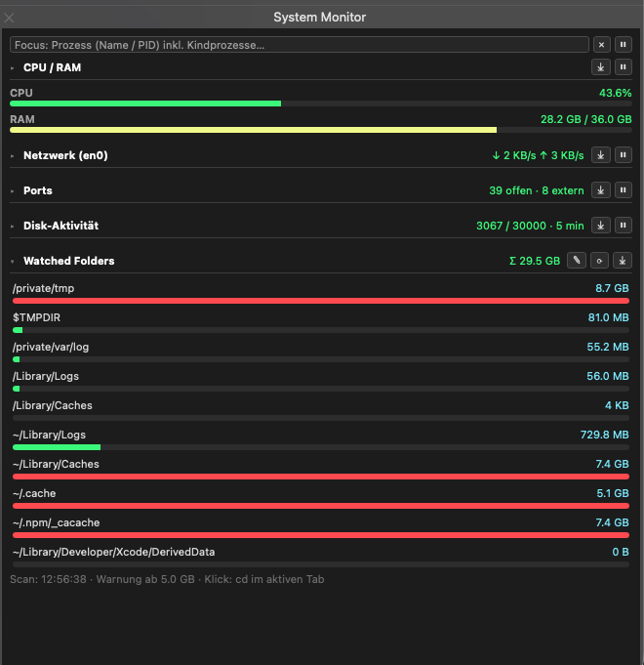
Task: Click the green CPU usage bar
Action: pos(145,104)
